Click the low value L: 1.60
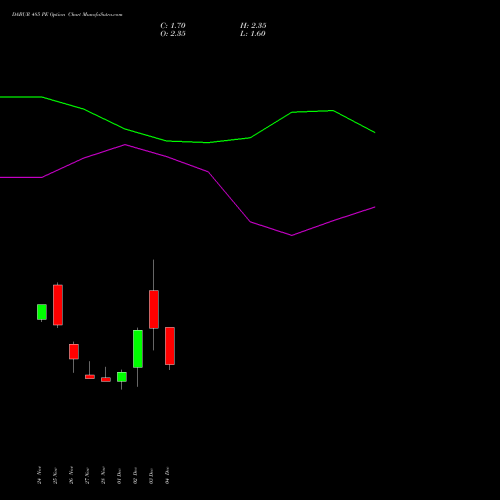This screenshot has height=500, width=500. point(253,34)
